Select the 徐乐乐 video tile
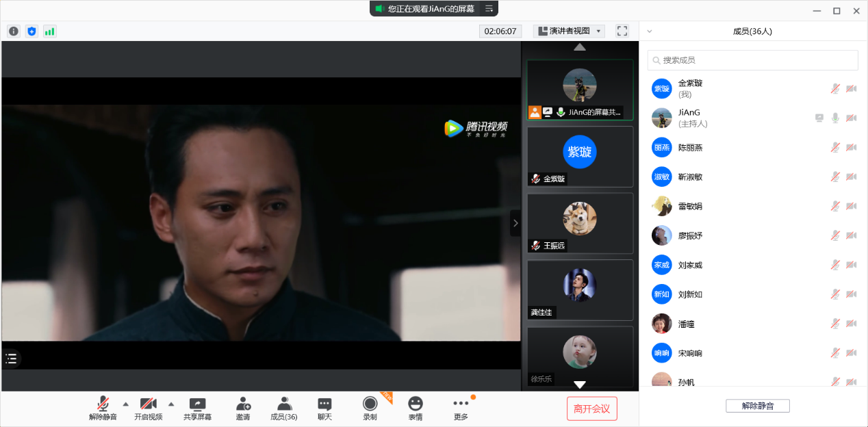This screenshot has width=868, height=427. coord(580,356)
